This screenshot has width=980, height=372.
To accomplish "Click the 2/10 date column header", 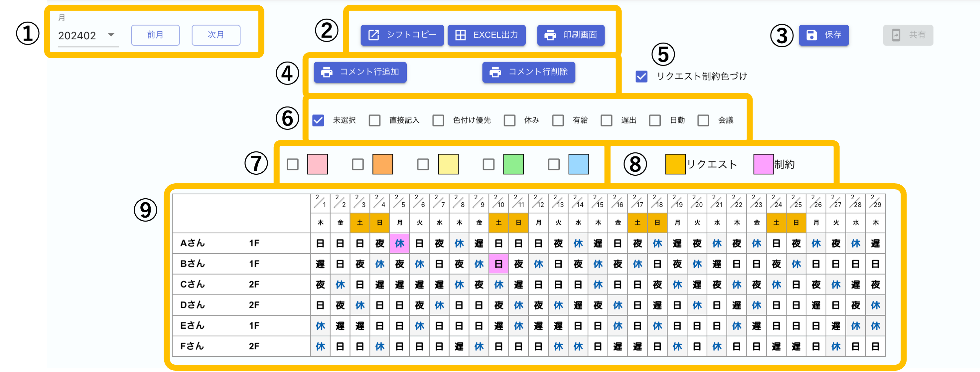I will [498, 202].
